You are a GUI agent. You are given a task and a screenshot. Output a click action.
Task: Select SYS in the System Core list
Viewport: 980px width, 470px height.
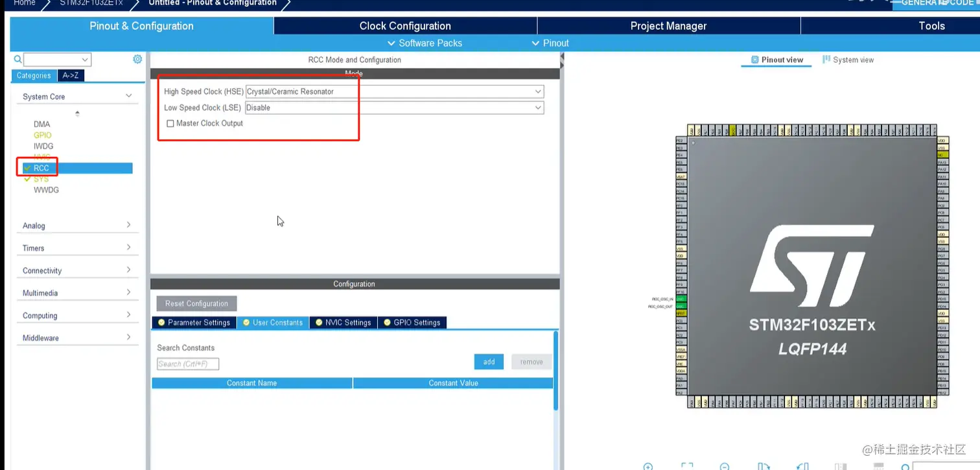[x=41, y=180]
